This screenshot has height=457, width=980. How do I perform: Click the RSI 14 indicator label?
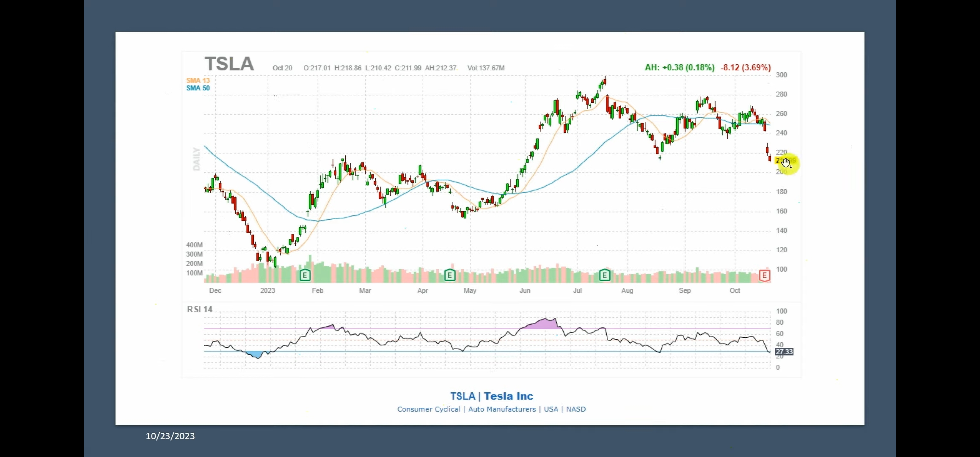click(x=200, y=309)
